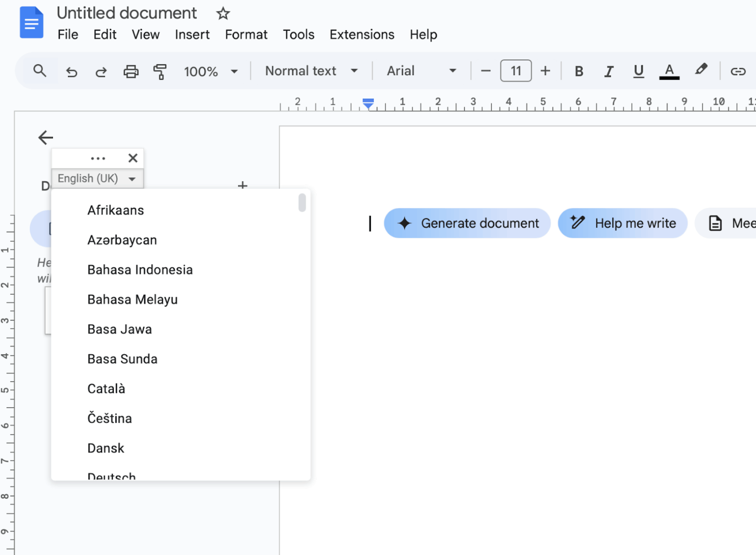The image size is (756, 555).
Task: Open the Insert menu
Action: 192,34
